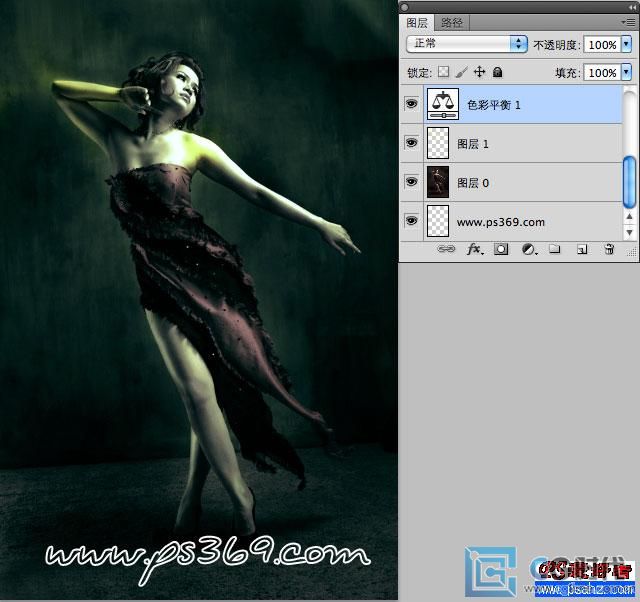Add a layer mask
This screenshot has height=602, width=640.
501,249
